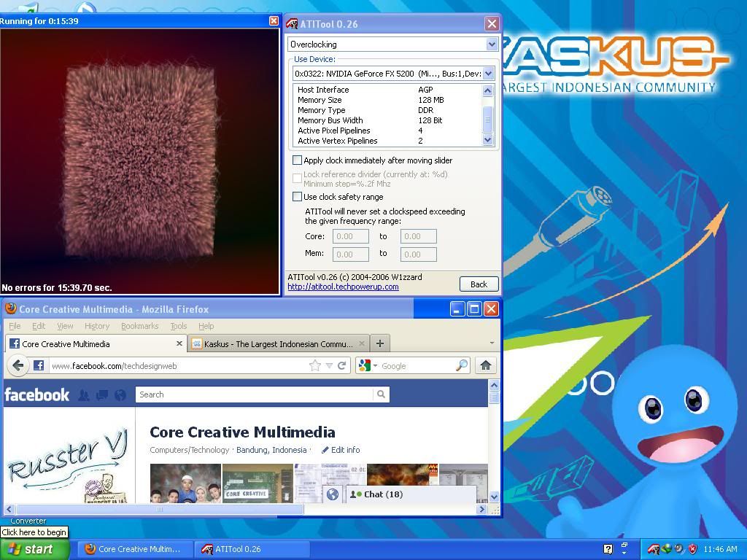Open the tab list dropdown arrow
747x560 pixels.
coord(492,343)
